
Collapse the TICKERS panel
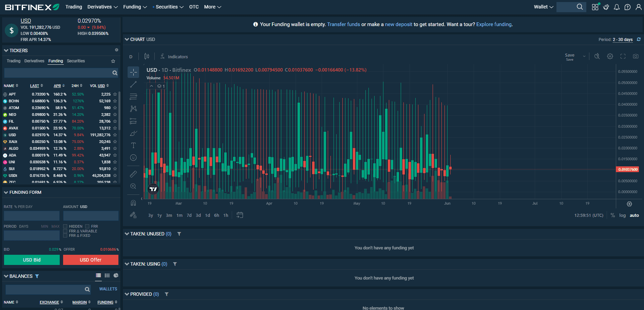(6, 50)
